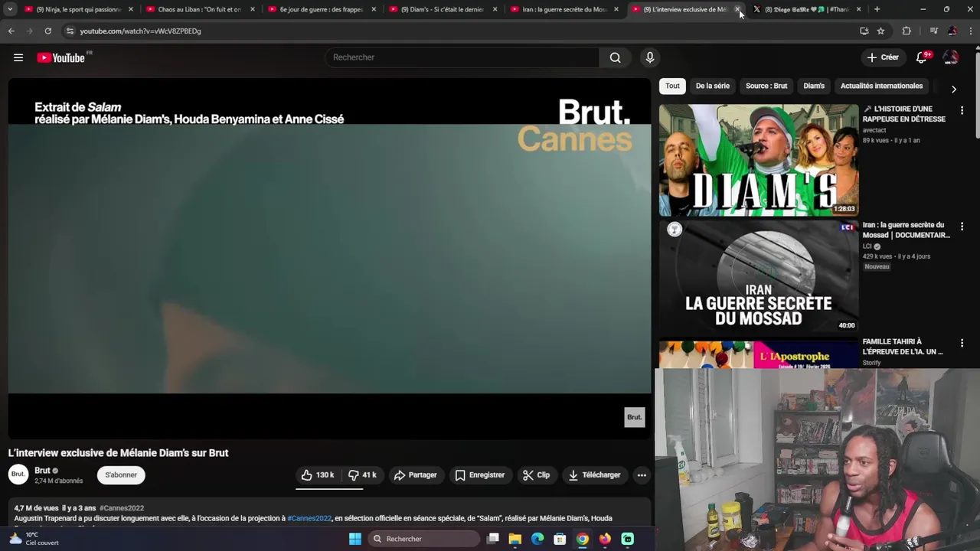Open the weather widget Ciel couvert
Viewport: 980px width, 551px height.
coord(34,539)
